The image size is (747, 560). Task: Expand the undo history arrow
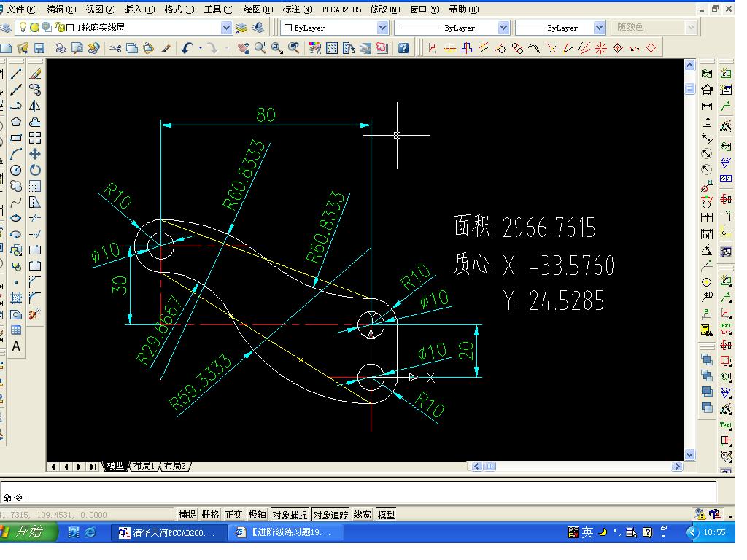[x=201, y=48]
